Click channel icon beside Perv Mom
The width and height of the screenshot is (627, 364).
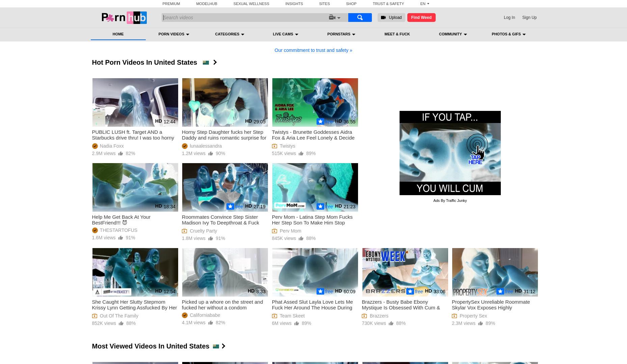pyautogui.click(x=274, y=231)
